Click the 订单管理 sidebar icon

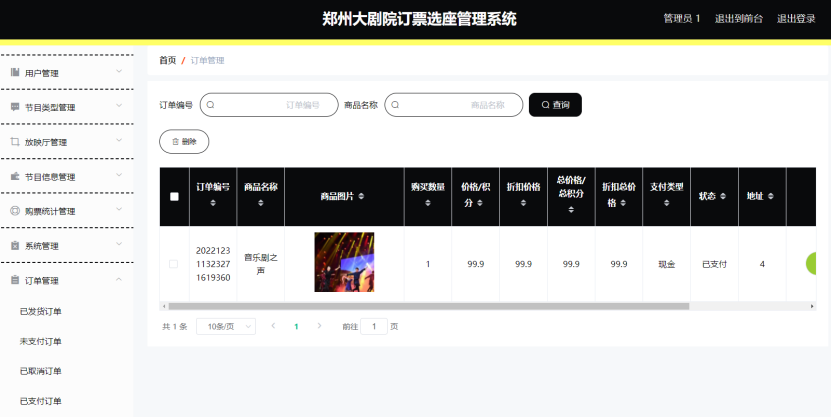[x=15, y=280]
